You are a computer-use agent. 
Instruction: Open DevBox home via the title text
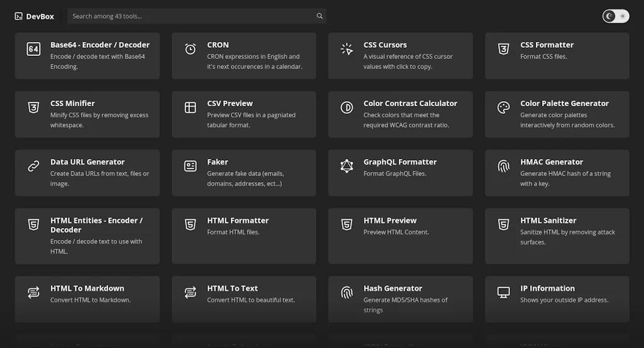[x=40, y=16]
